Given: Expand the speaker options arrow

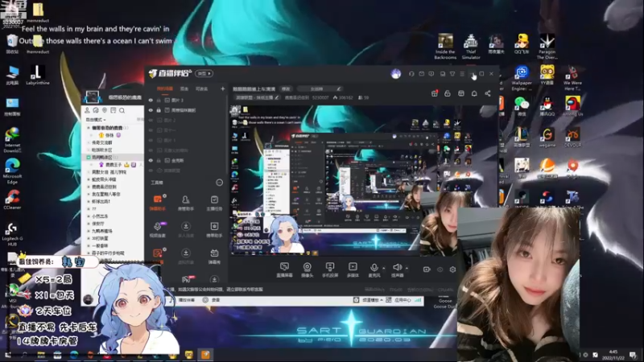Looking at the screenshot, I should pos(407,269).
